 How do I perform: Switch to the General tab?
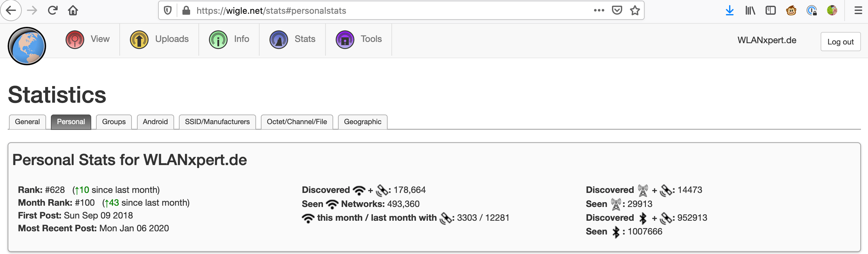[x=27, y=122]
